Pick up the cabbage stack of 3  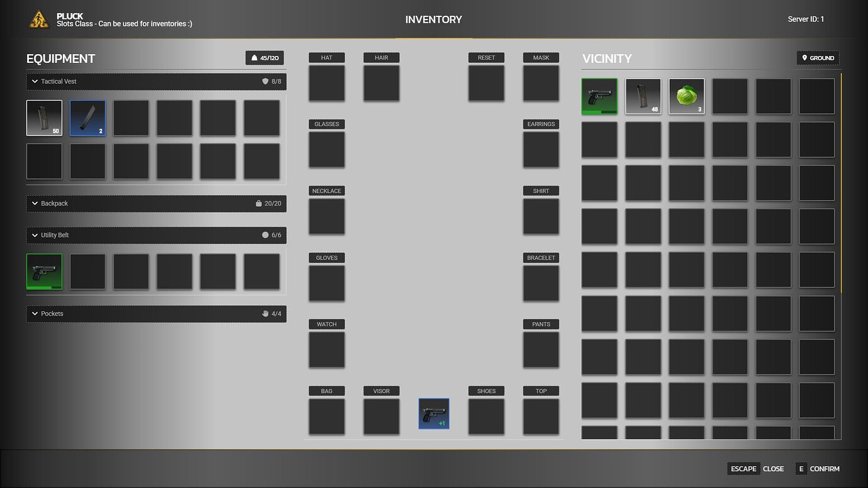pos(686,96)
